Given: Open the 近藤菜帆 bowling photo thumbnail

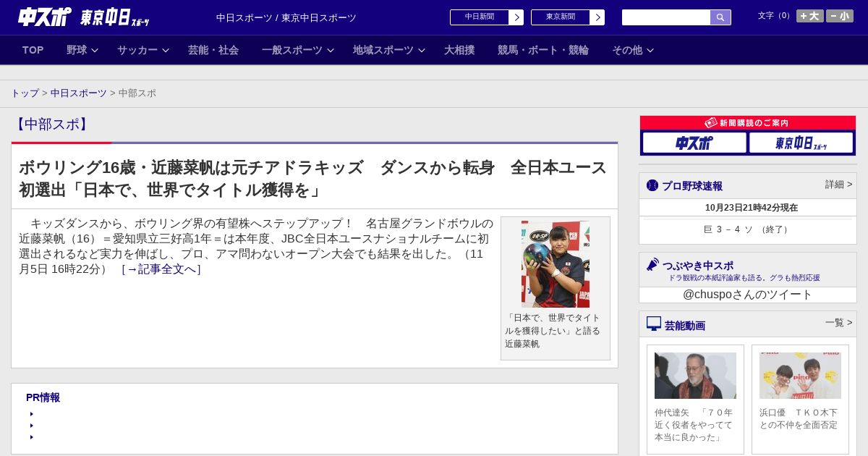Looking at the screenshot, I should [x=556, y=264].
